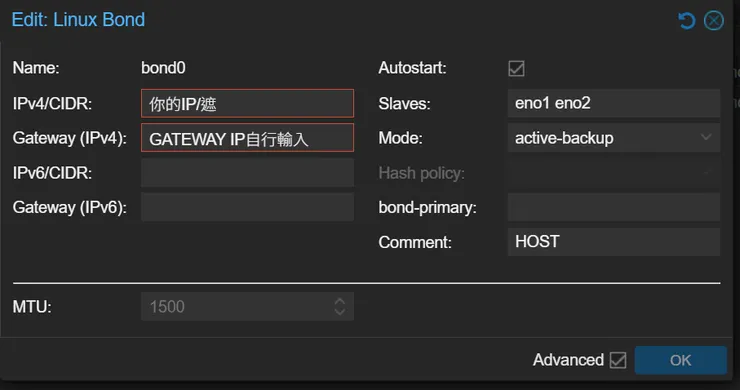Click the Autostart label
This screenshot has height=390, width=740.
pyautogui.click(x=412, y=68)
